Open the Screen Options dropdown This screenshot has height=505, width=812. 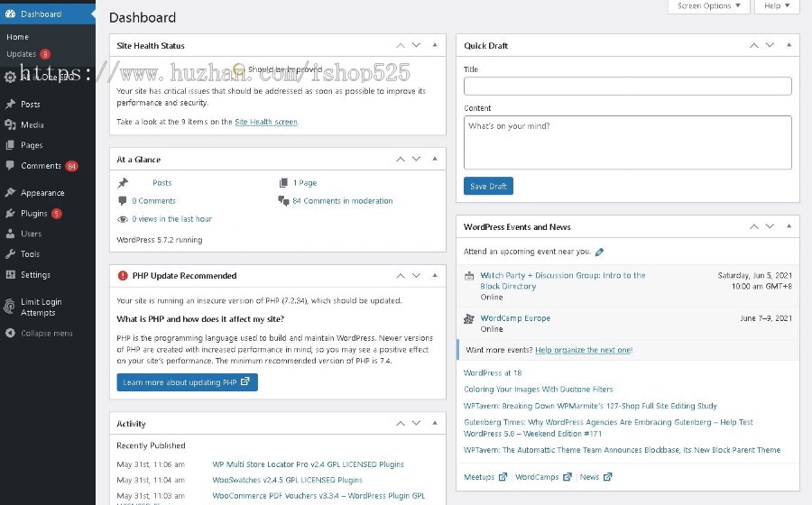coord(708,6)
